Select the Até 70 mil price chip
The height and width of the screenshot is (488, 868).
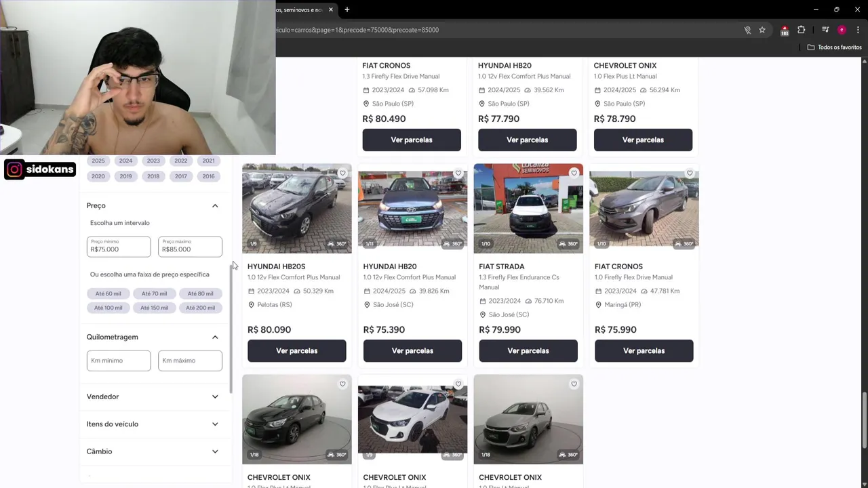pos(154,293)
